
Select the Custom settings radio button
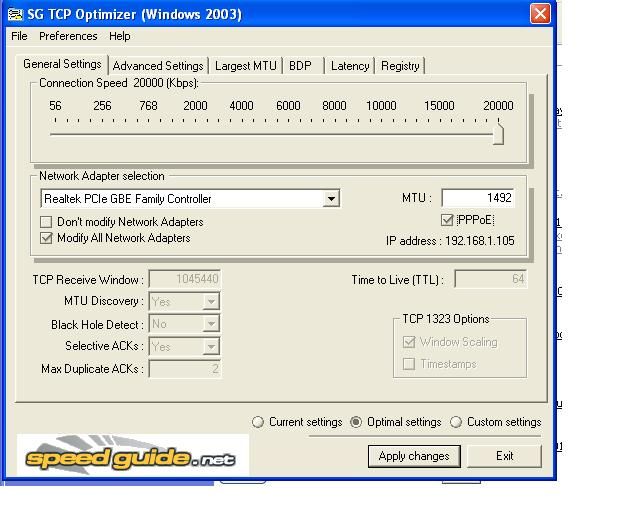click(x=456, y=422)
